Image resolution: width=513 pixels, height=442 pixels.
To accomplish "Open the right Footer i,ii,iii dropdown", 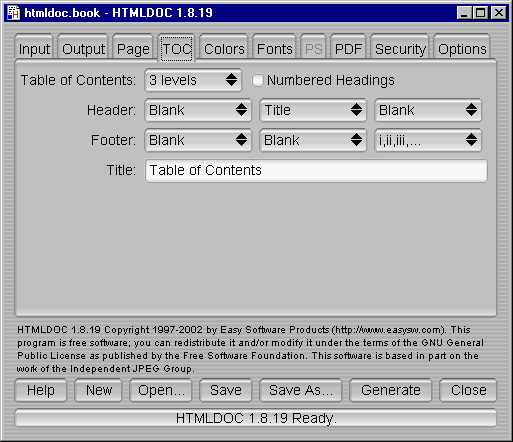I will 428,140.
